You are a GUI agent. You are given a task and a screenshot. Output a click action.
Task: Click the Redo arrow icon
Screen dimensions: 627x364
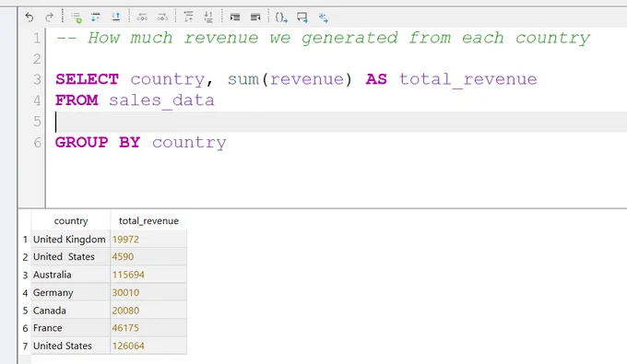(49, 18)
